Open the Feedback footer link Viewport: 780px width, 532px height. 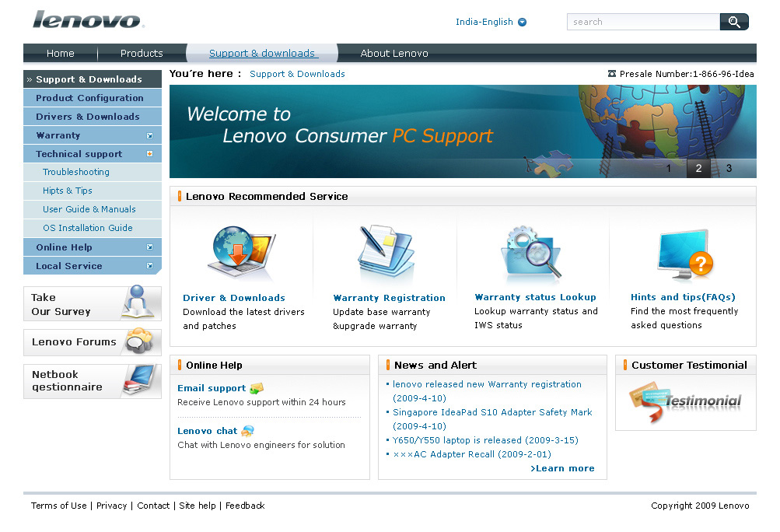pyautogui.click(x=245, y=506)
